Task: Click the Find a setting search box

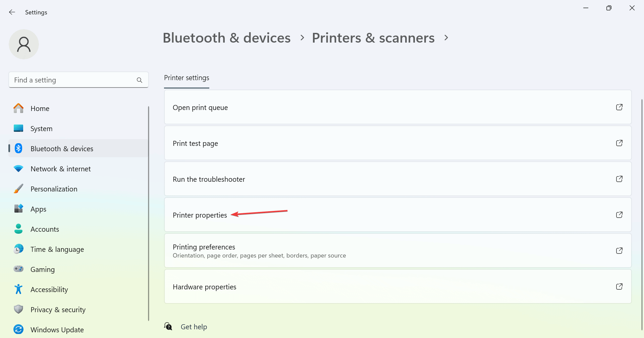Action: coord(78,80)
